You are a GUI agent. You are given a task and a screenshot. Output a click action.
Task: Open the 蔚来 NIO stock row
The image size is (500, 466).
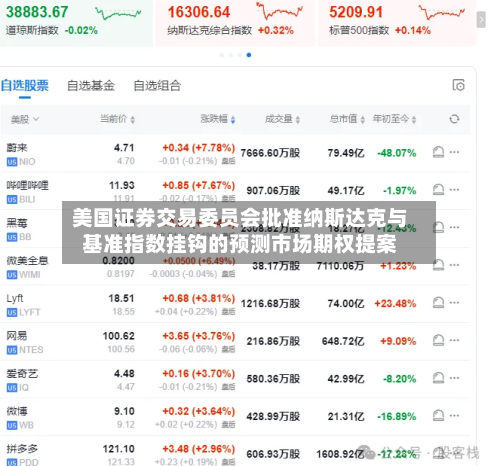[x=235, y=154]
